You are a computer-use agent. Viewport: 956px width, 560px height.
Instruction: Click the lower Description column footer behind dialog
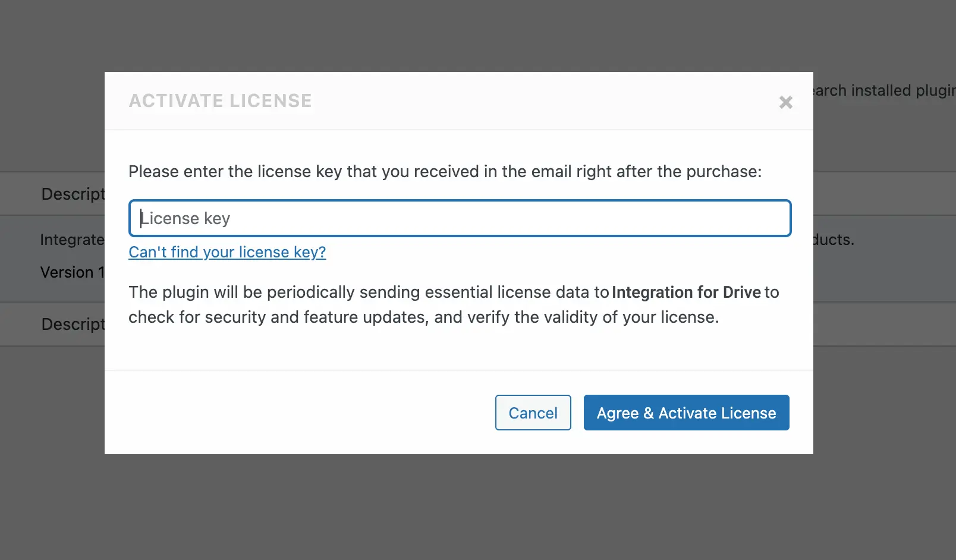(x=73, y=324)
